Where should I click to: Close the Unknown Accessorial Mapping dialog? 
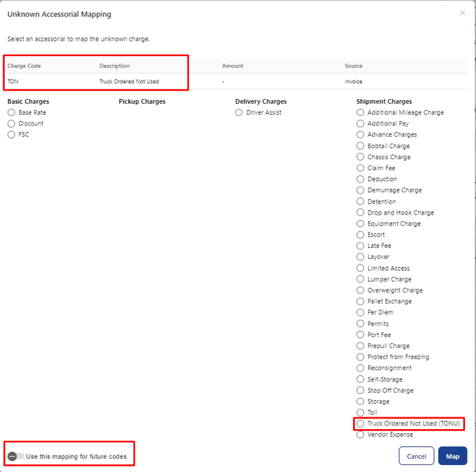tap(462, 12)
